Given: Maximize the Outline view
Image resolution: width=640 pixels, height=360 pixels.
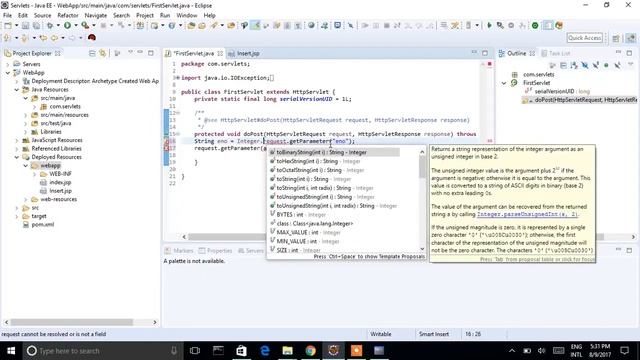Looking at the screenshot, I should coord(629,53).
